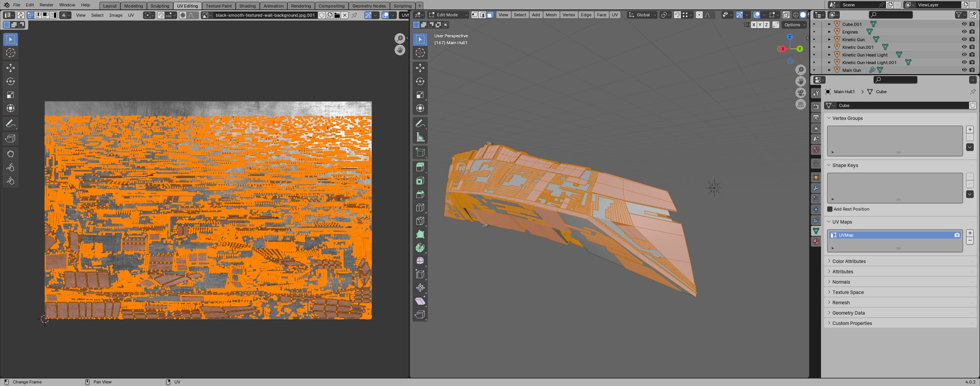This screenshot has height=386, width=980.
Task: Toggle viewport visibility of Kinetic Gun
Action: pyautogui.click(x=964, y=39)
